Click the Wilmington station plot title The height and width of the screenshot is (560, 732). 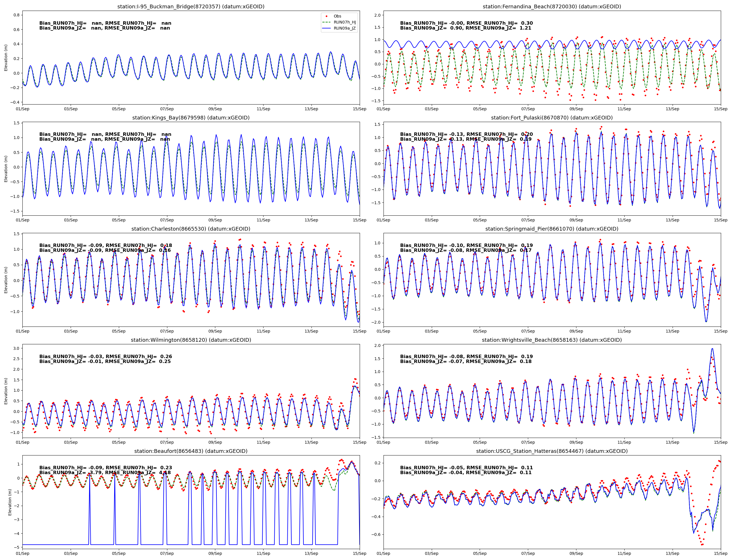click(191, 340)
